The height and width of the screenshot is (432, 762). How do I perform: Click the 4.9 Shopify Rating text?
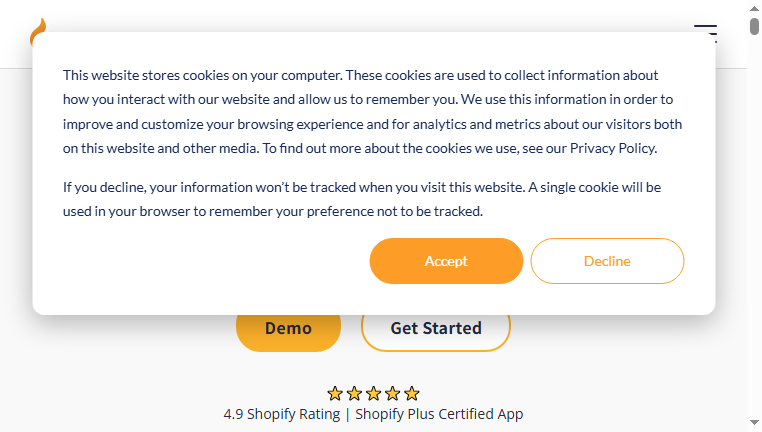[x=282, y=414]
